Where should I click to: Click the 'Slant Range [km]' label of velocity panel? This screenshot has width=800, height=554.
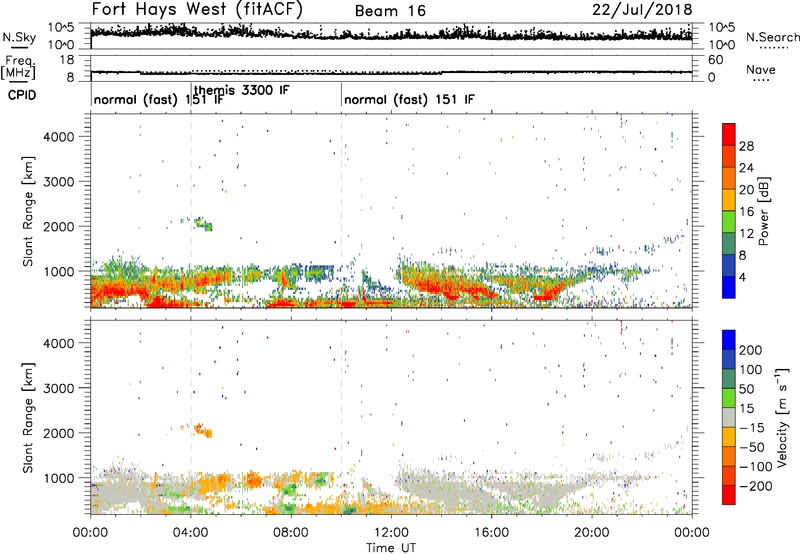click(28, 417)
